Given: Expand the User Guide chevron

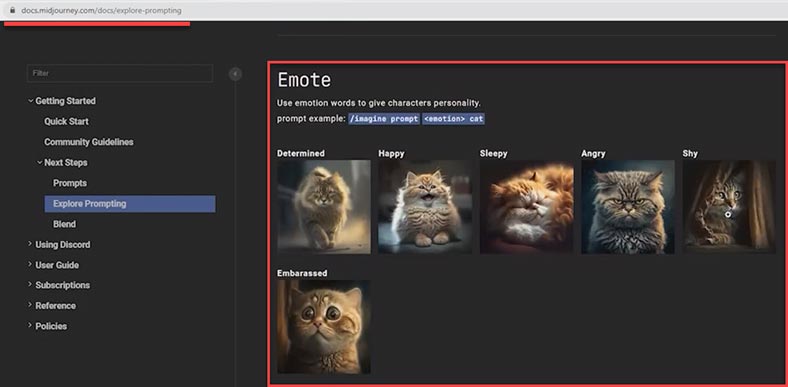Looking at the screenshot, I should tap(30, 264).
